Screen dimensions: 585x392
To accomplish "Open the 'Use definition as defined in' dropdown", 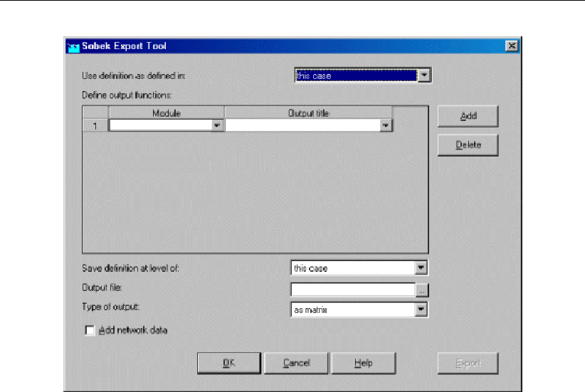I will click(424, 75).
